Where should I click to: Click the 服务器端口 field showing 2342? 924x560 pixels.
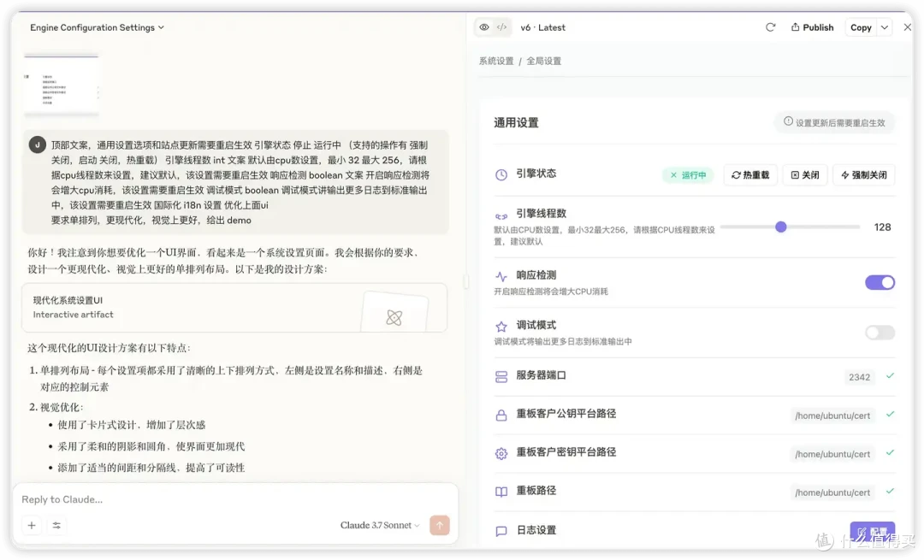[x=859, y=377]
